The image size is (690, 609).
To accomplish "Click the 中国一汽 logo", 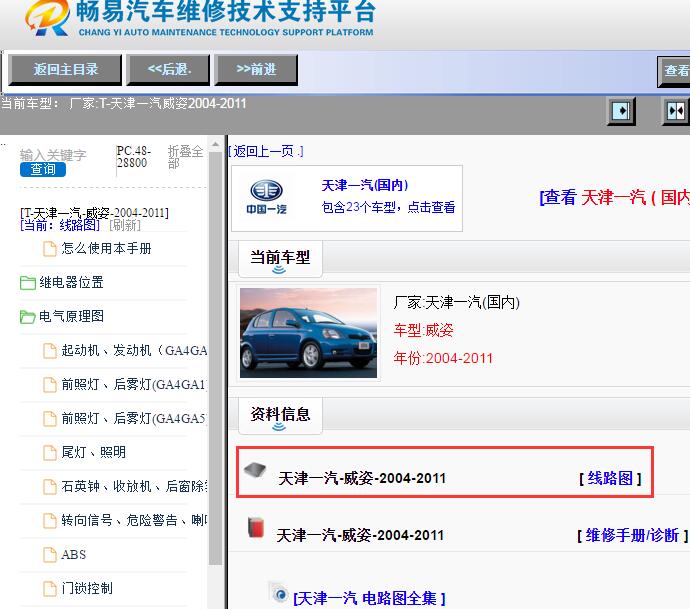I will [266, 197].
